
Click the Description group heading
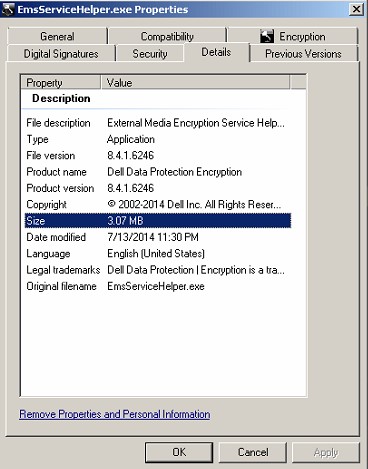coord(61,98)
